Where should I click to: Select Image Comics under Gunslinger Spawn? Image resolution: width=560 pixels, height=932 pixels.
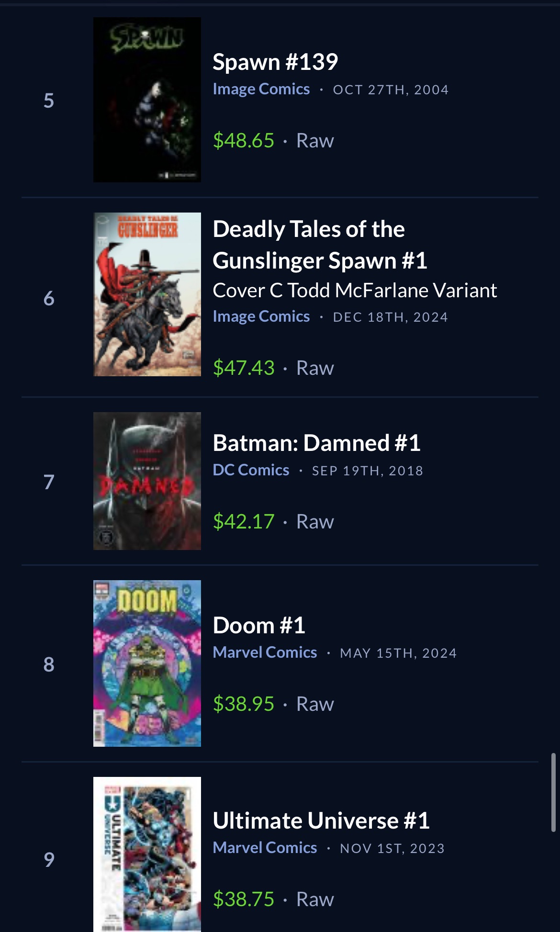point(261,317)
